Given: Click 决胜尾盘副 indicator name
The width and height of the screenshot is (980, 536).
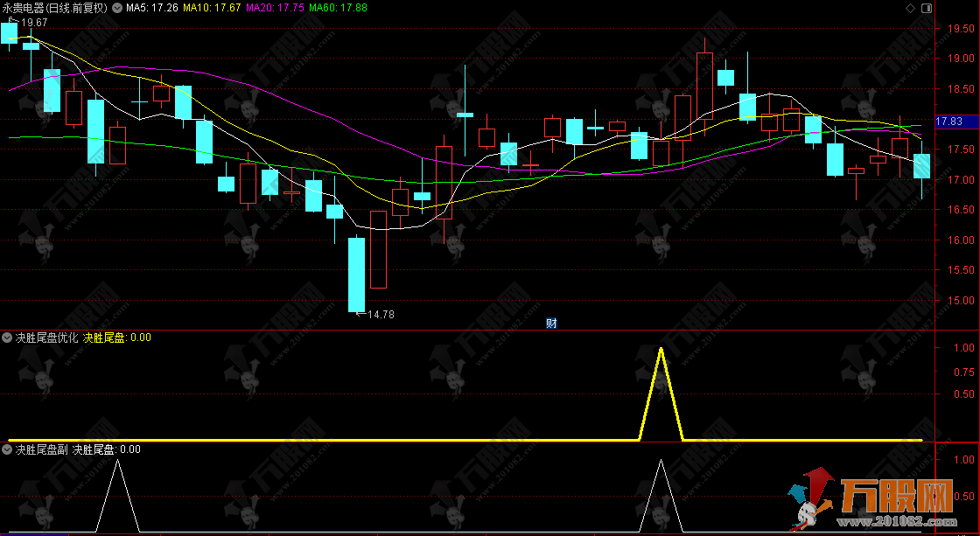Looking at the screenshot, I should (41, 449).
